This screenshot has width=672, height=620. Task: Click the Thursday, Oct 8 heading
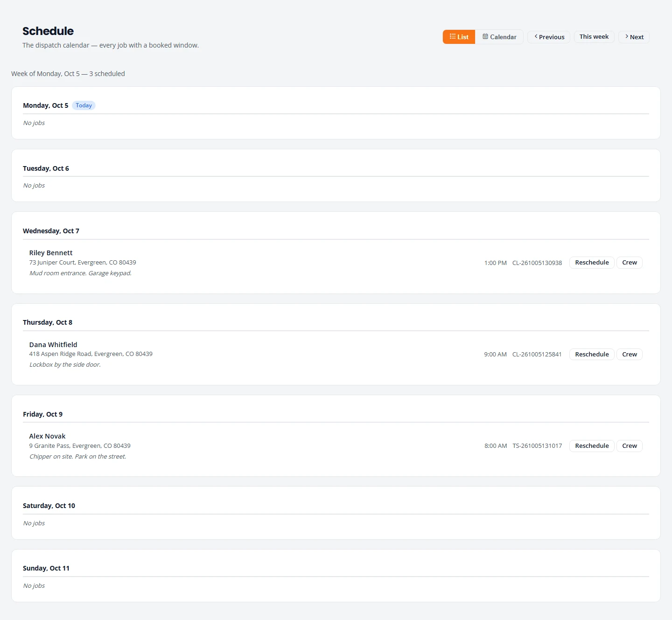point(48,322)
